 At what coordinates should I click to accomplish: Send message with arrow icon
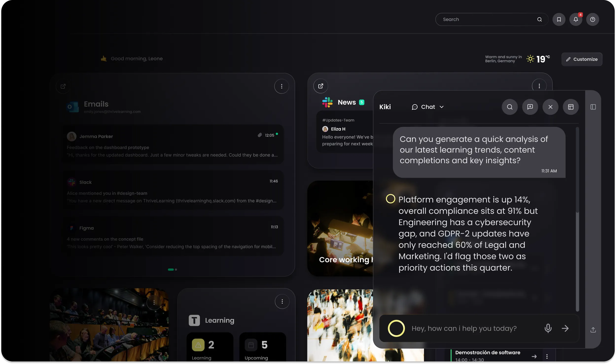(565, 328)
